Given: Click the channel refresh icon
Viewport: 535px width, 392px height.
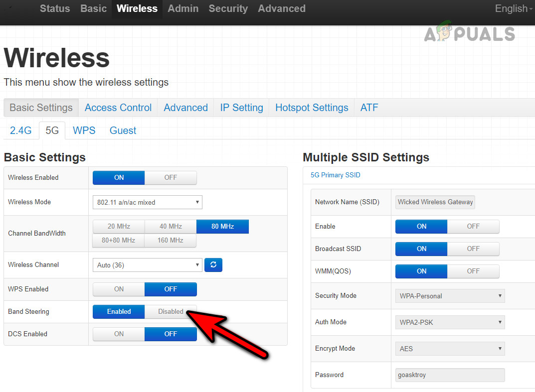Looking at the screenshot, I should [x=213, y=264].
